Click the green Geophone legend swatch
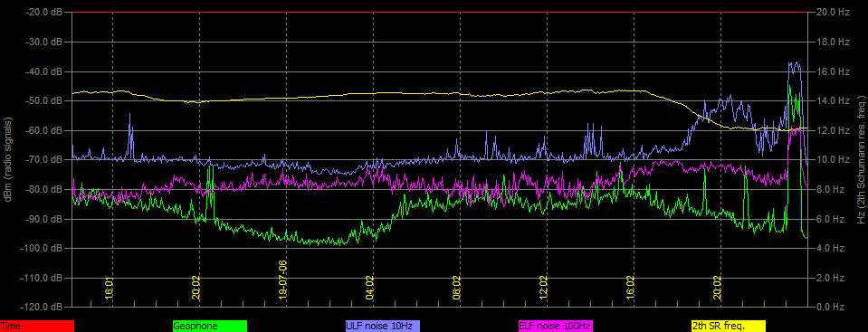This screenshot has width=868, height=332. pyautogui.click(x=210, y=327)
